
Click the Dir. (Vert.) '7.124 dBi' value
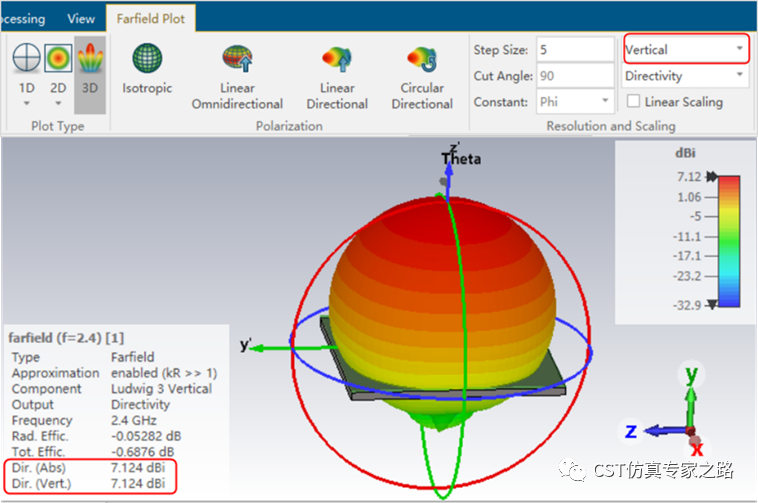coord(138,483)
